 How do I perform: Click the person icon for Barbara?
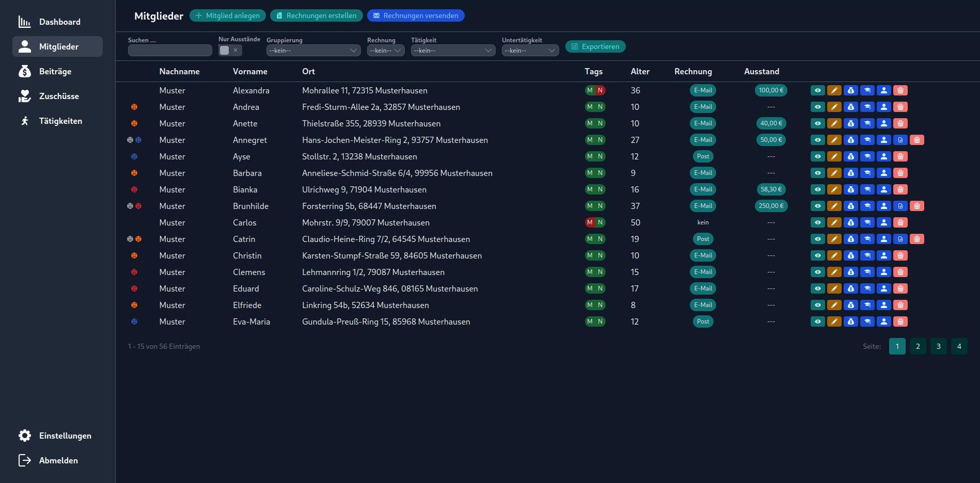(883, 173)
